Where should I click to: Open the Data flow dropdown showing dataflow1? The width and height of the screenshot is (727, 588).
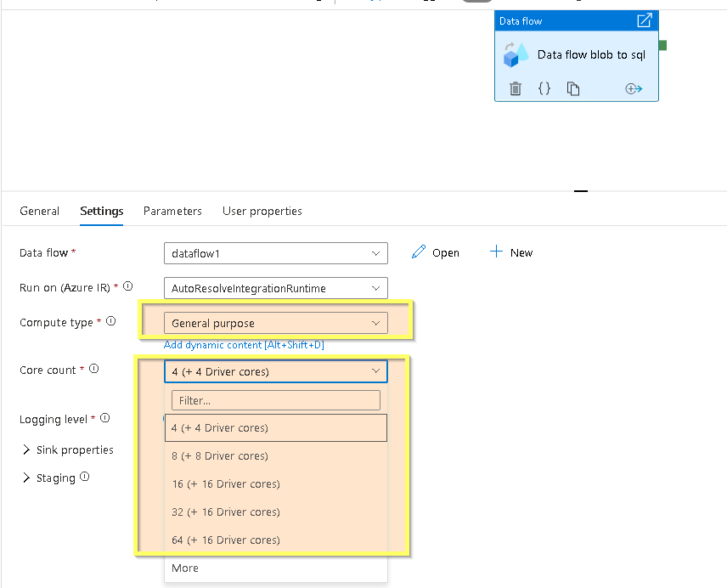point(276,253)
